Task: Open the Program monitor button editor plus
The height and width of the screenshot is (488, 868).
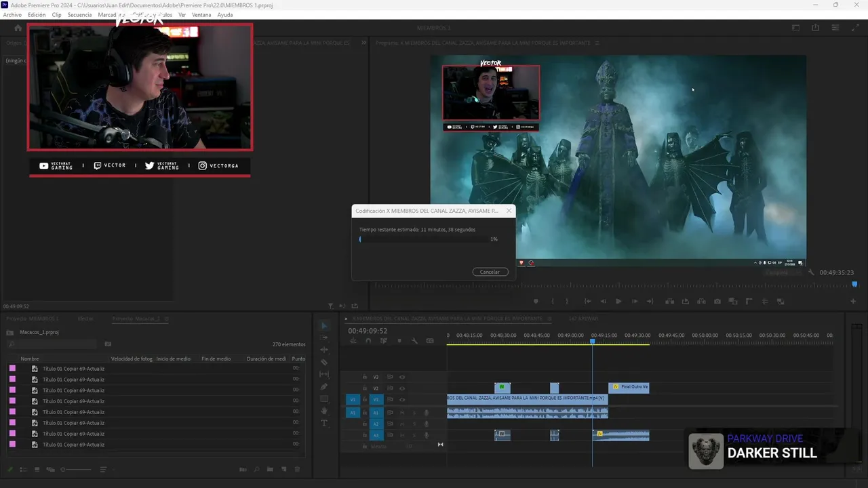Action: coord(854,302)
